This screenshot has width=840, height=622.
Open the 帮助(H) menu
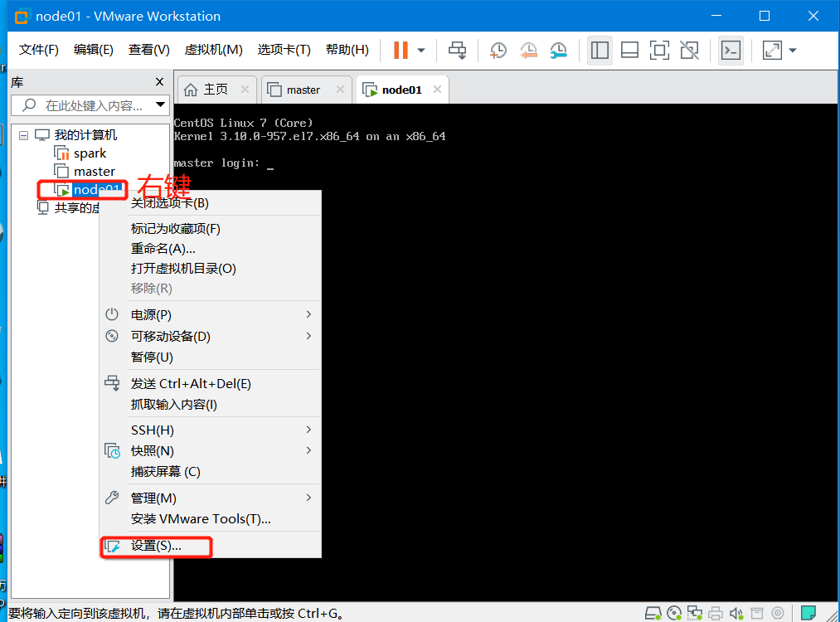point(347,50)
